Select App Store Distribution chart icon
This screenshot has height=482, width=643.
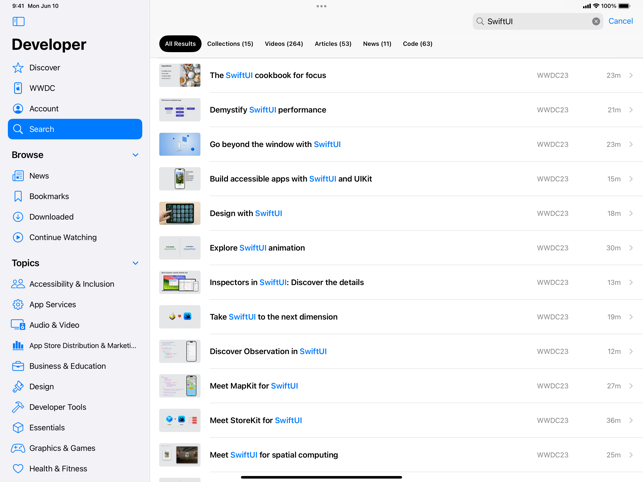click(x=18, y=345)
